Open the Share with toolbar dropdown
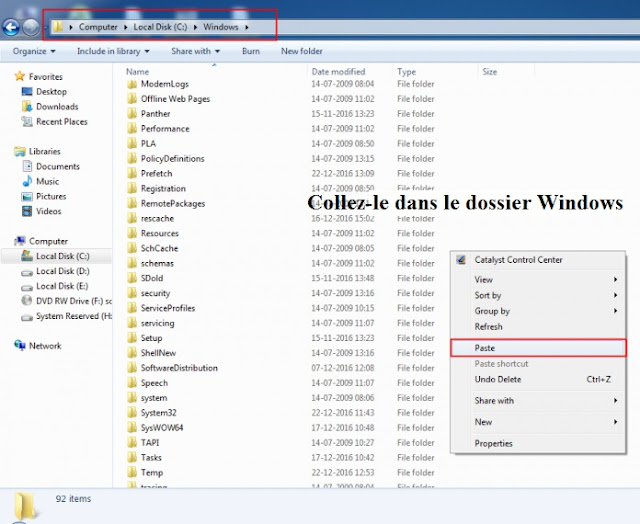Image resolution: width=640 pixels, height=524 pixels. click(x=196, y=51)
